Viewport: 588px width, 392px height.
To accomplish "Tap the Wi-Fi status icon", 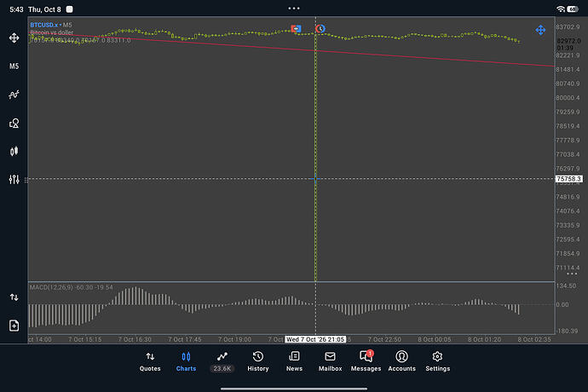I will 561,9.
